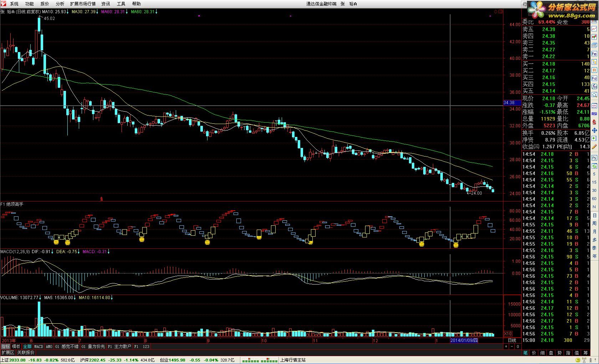Click the green arrow export icon in right toolbar
Screen dimensions: 599x364
[x=594, y=138]
